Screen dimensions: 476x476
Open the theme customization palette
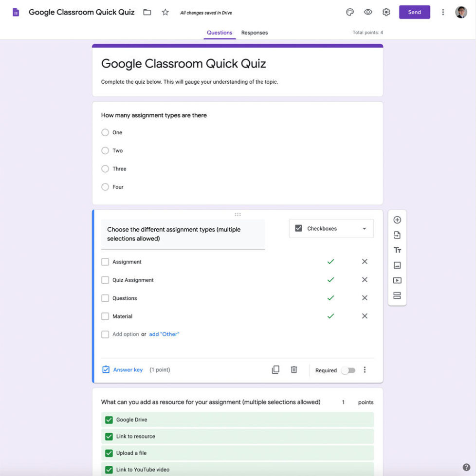[350, 12]
